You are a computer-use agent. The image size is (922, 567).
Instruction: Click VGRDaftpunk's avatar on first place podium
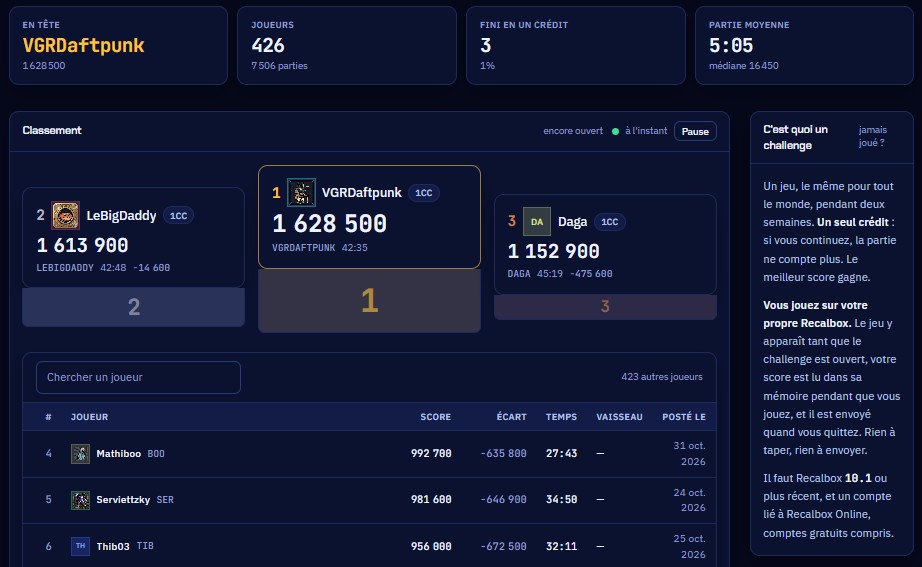tap(301, 192)
